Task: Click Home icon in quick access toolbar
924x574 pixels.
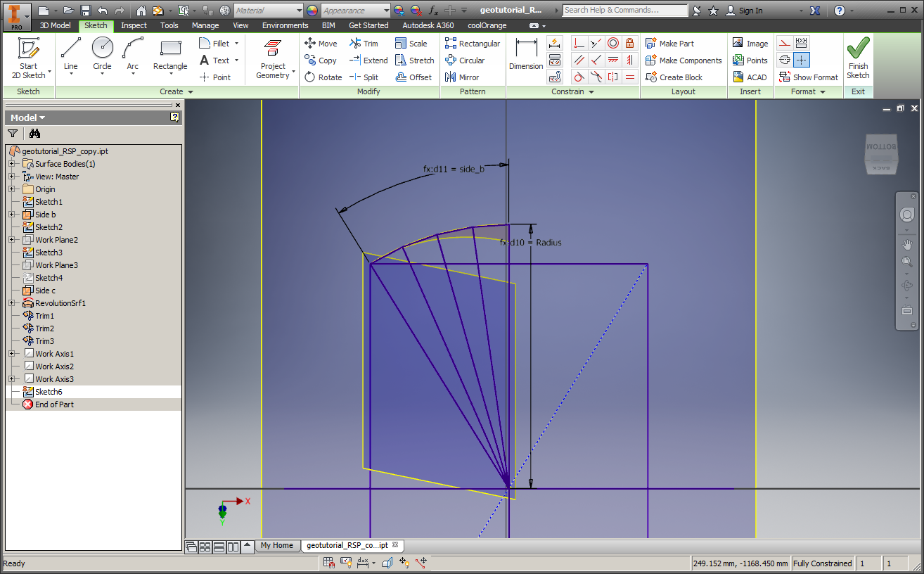Action: (141, 11)
